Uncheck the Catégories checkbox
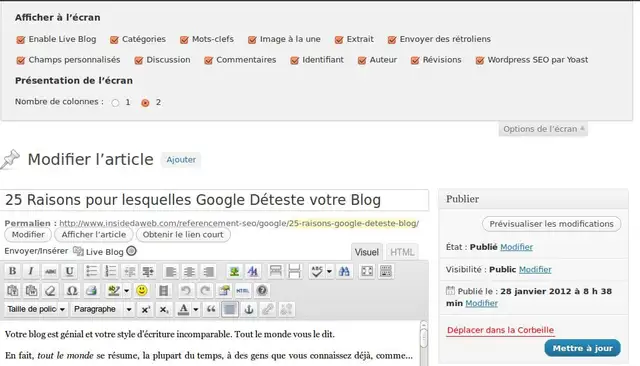The width and height of the screenshot is (640, 366). [x=114, y=40]
